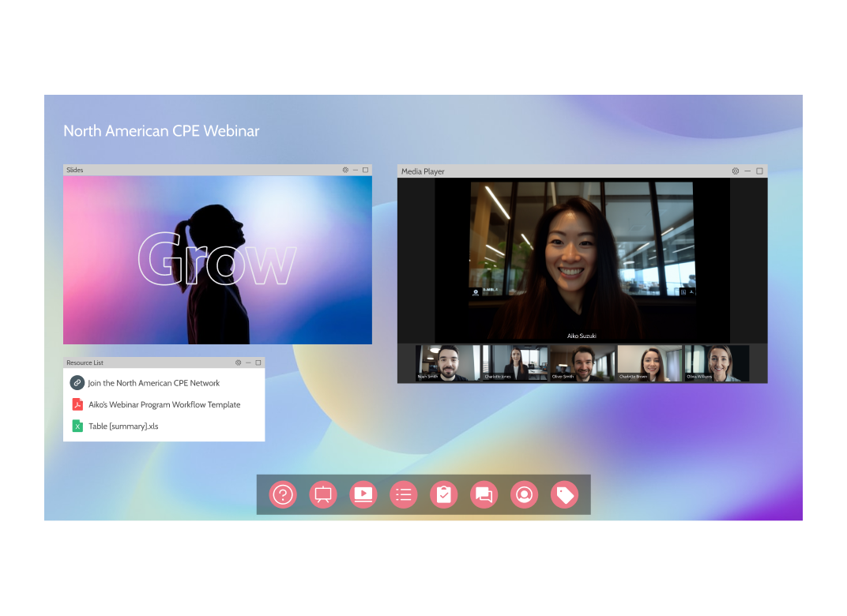Click the Resource List window title
The width and height of the screenshot is (847, 616).
(x=85, y=362)
